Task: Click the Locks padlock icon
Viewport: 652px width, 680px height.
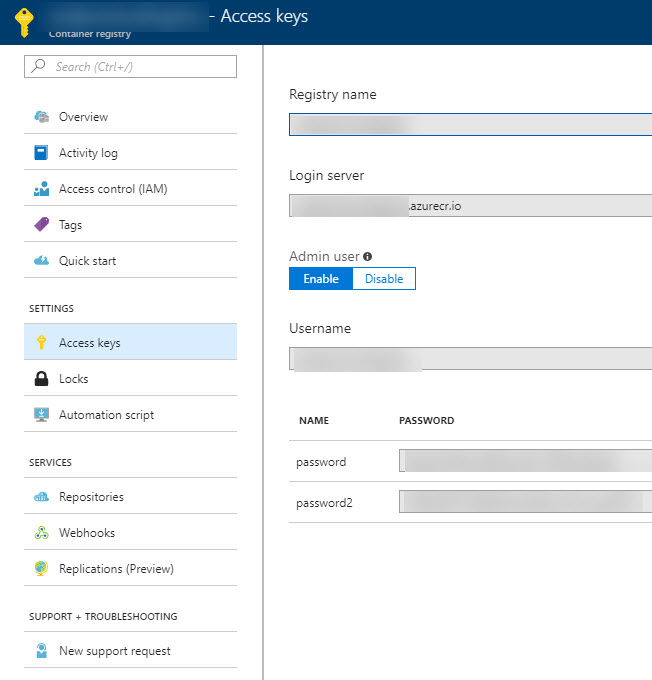Action: pos(41,379)
